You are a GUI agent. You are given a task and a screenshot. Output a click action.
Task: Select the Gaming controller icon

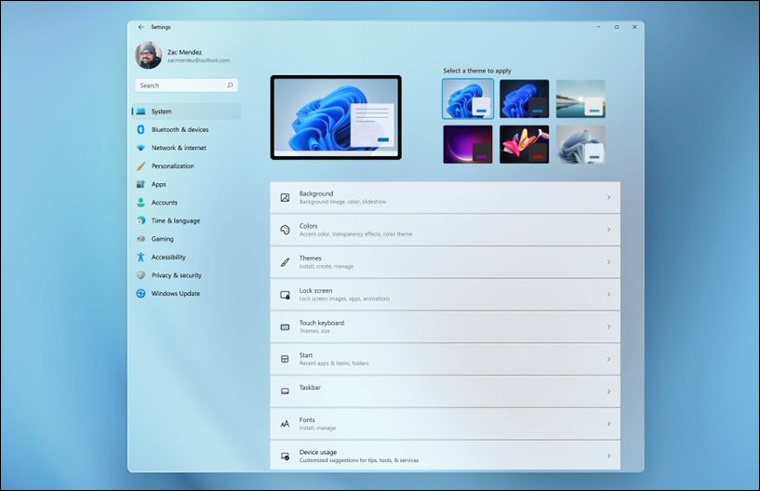tap(141, 239)
